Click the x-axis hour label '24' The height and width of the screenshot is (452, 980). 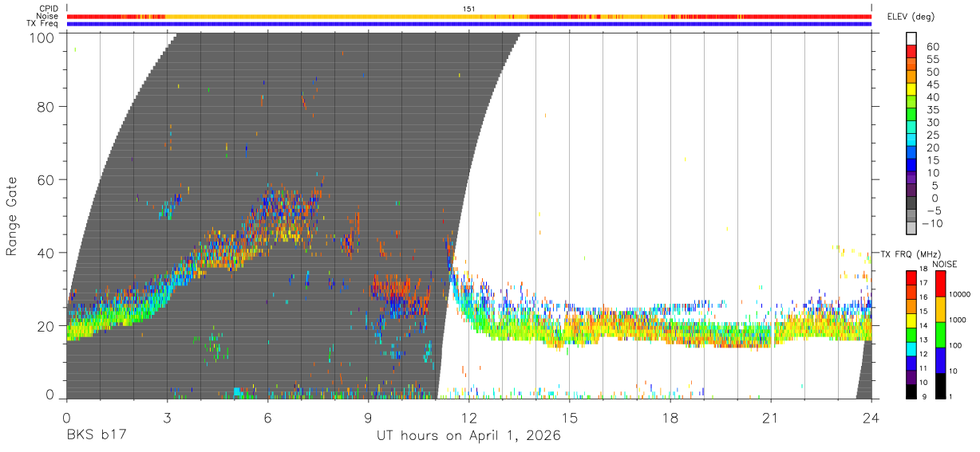click(x=871, y=418)
